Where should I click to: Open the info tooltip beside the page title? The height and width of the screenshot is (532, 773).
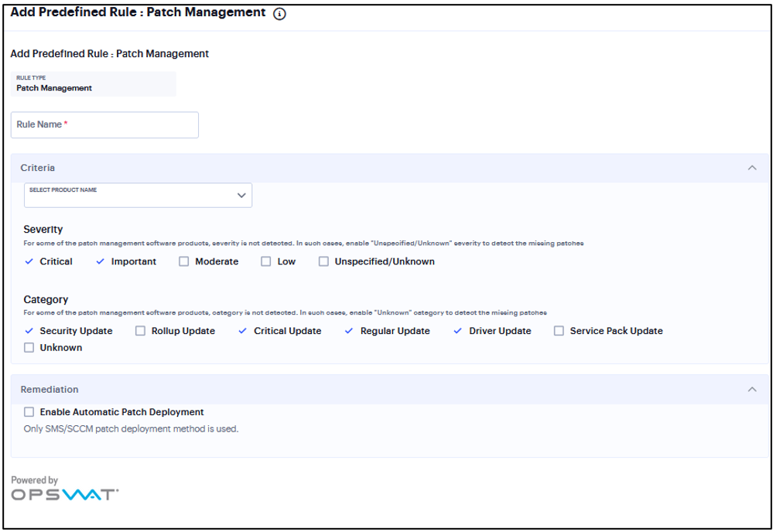(279, 13)
